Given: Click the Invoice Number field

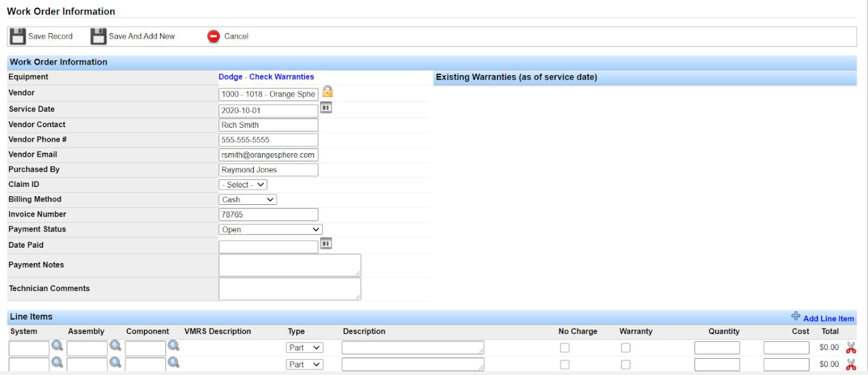Looking at the screenshot, I should (268, 215).
